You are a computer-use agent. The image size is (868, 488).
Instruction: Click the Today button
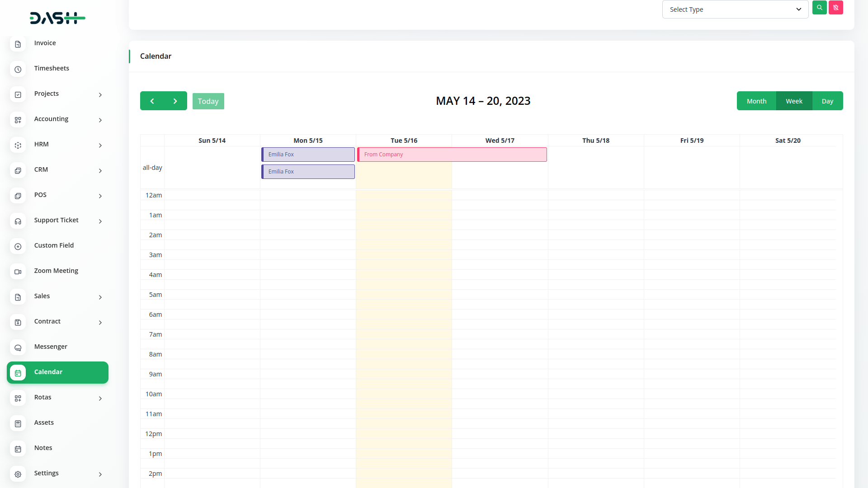click(208, 101)
